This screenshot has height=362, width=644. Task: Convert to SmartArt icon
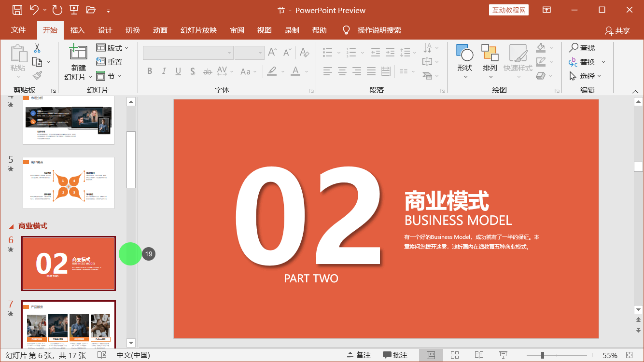point(428,76)
